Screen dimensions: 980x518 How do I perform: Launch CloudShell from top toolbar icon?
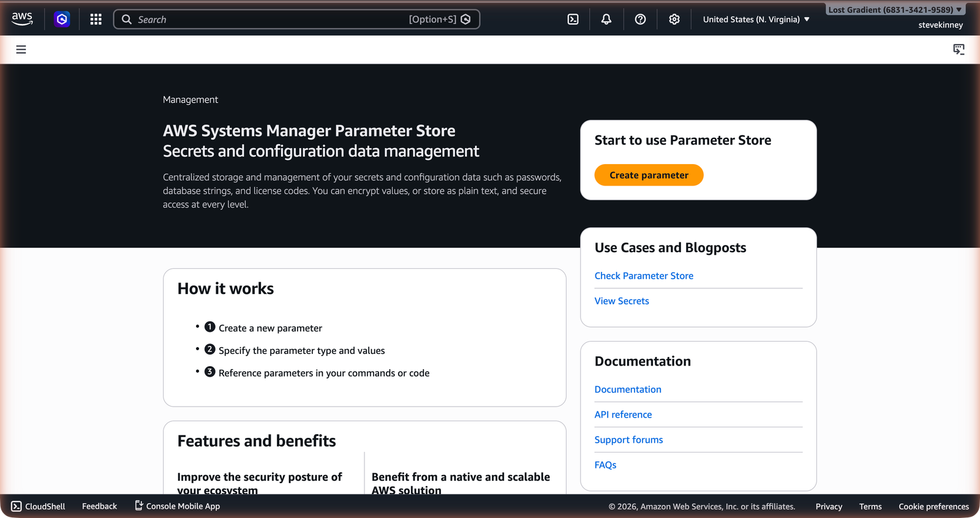click(x=573, y=20)
